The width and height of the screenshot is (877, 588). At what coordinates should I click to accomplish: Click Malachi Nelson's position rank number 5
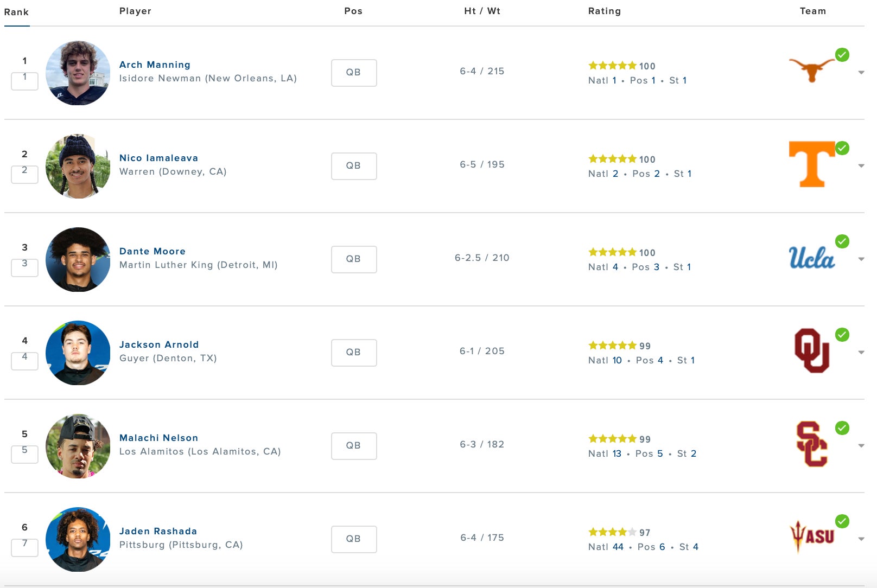tap(660, 453)
